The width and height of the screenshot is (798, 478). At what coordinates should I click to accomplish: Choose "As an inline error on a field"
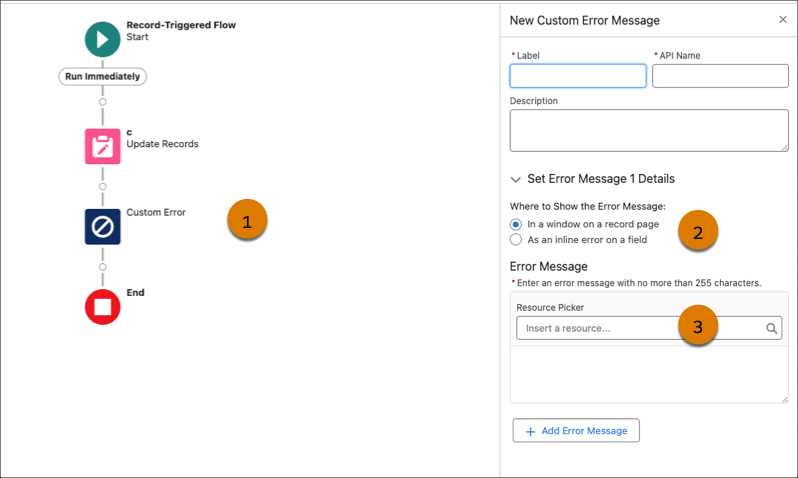[516, 240]
